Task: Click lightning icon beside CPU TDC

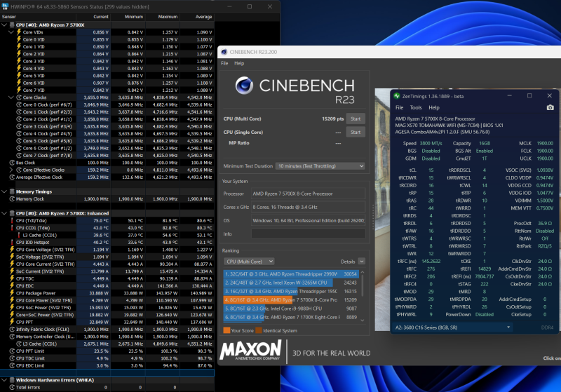Action: [x=12, y=278]
